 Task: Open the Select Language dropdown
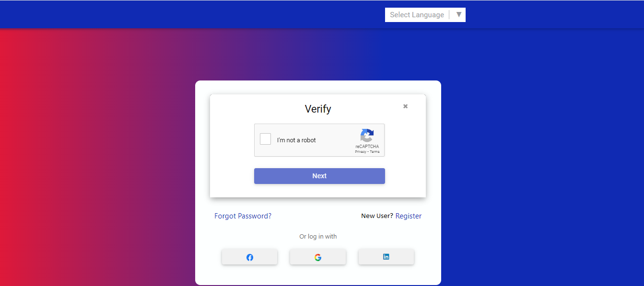coord(417,15)
